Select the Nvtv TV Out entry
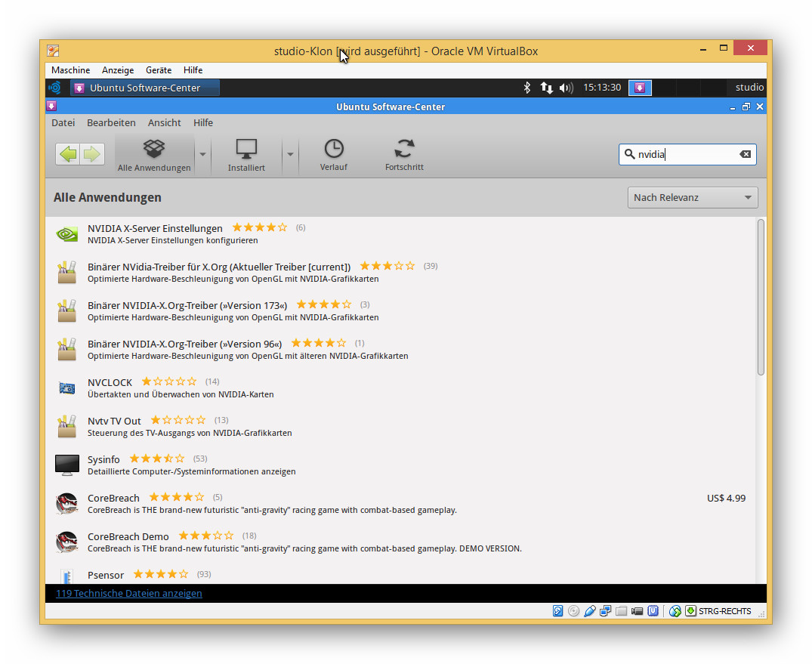This screenshot has height=664, width=812. pos(114,421)
